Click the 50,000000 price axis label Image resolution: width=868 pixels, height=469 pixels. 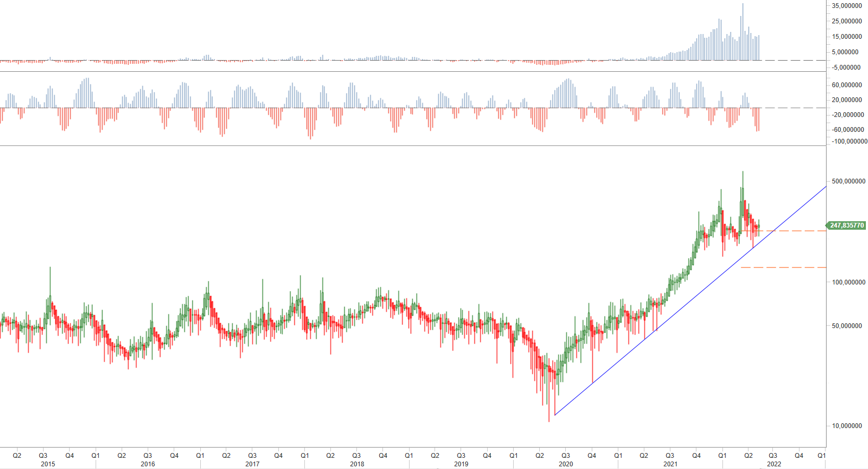point(847,326)
